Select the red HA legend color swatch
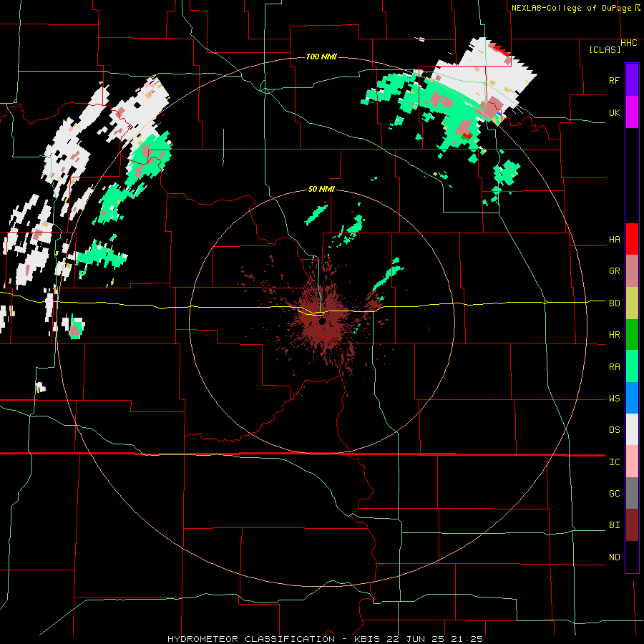Screen dimensions: 644x644 point(632,239)
